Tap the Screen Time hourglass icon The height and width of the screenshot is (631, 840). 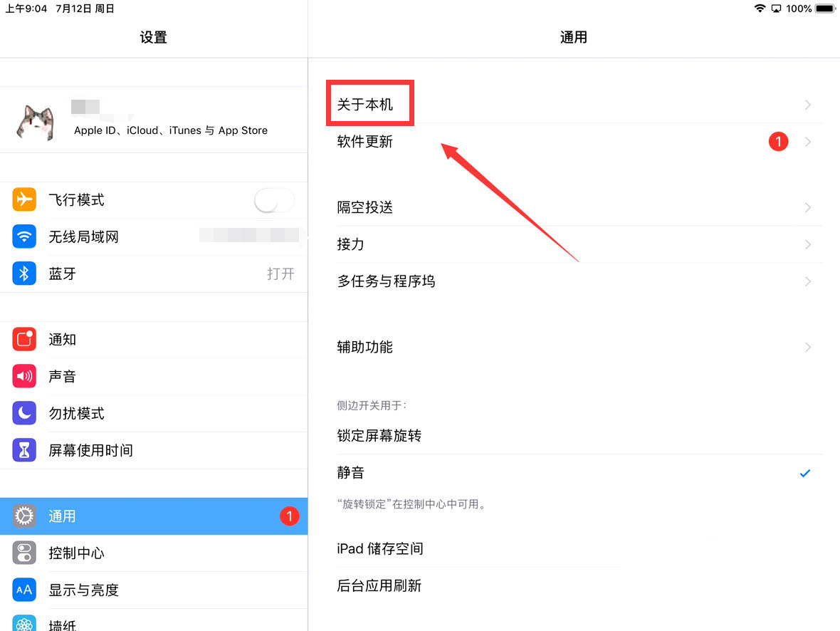pyautogui.click(x=24, y=451)
